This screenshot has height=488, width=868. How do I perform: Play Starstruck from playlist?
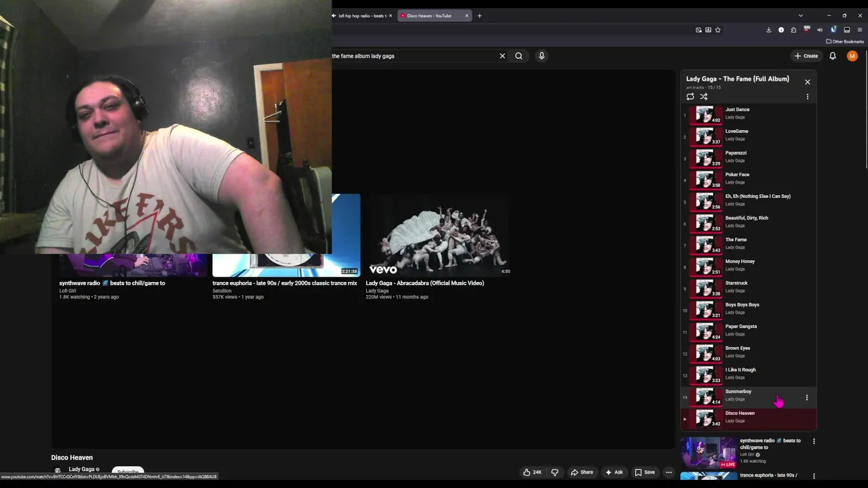point(749,287)
